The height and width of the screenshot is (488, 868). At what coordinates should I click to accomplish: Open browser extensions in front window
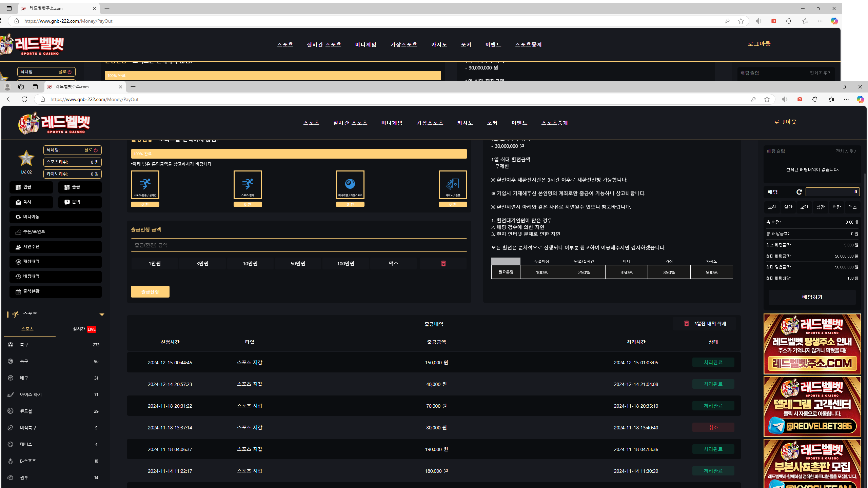coord(815,99)
